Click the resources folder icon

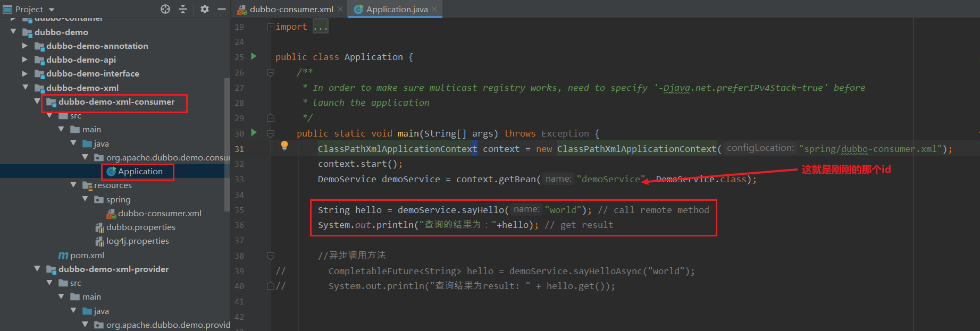pyautogui.click(x=87, y=185)
